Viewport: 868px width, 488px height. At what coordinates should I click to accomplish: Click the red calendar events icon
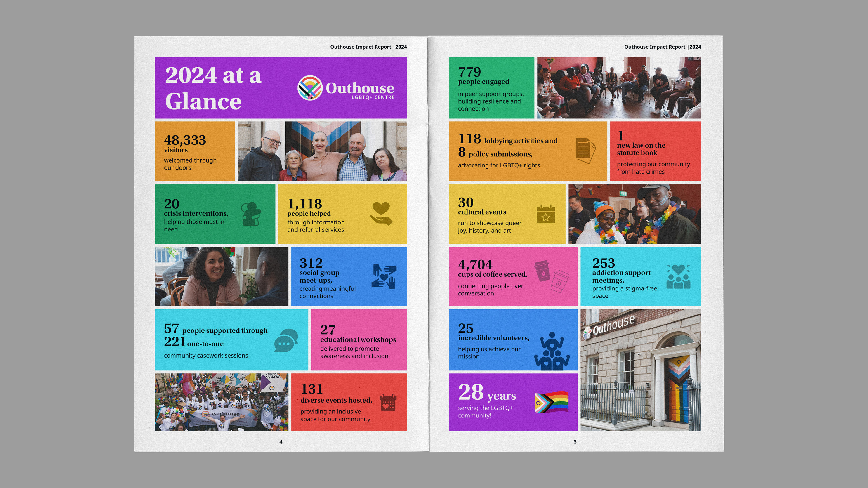[x=388, y=402]
